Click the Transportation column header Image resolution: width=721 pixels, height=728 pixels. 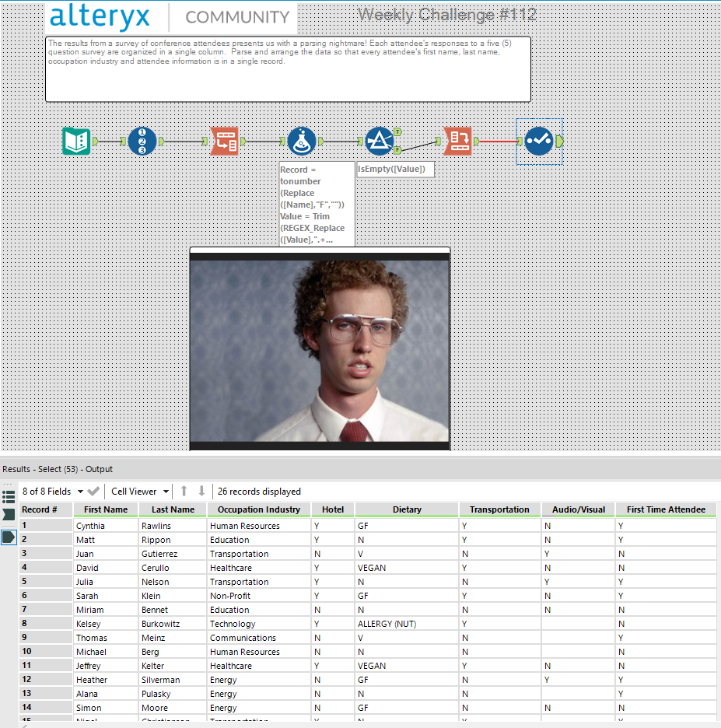(x=499, y=509)
